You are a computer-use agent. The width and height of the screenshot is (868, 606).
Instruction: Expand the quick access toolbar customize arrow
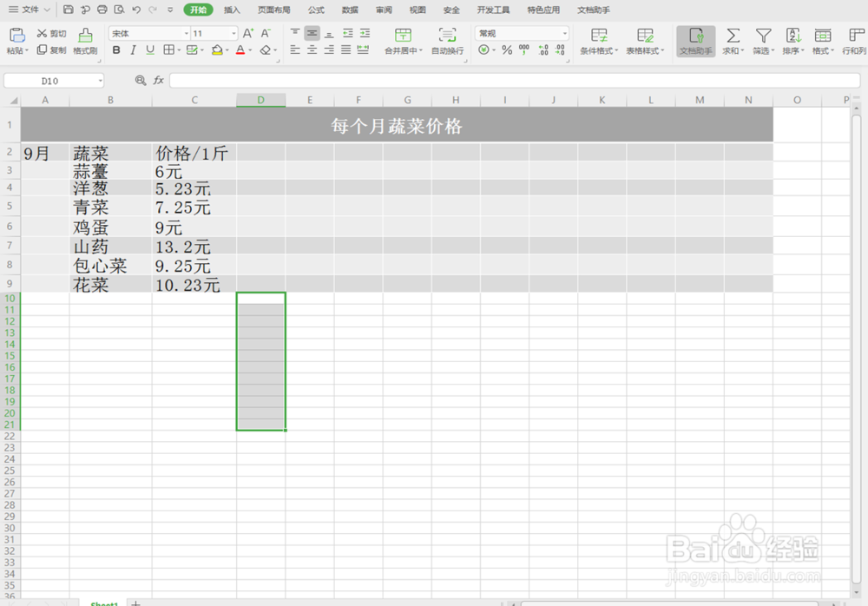(x=170, y=10)
